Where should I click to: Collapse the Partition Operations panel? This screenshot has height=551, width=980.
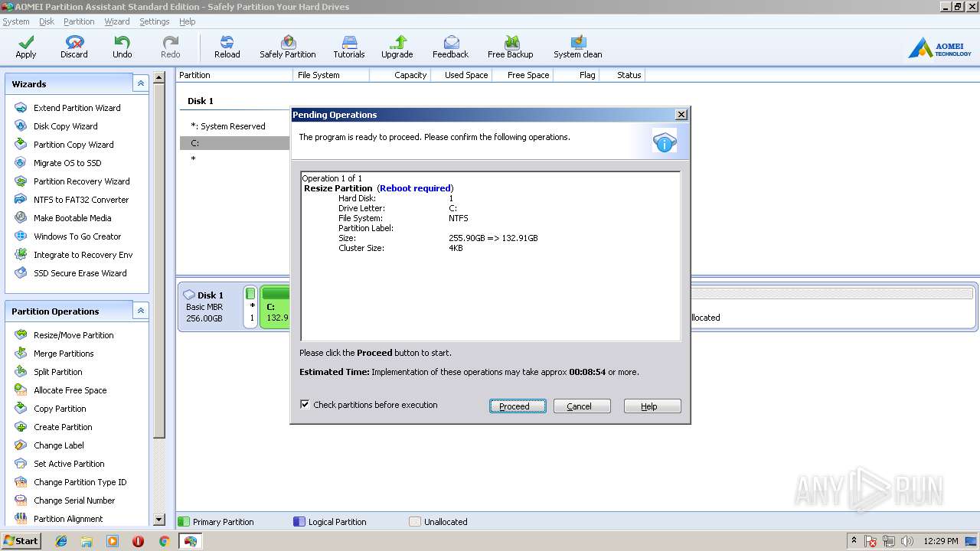141,311
